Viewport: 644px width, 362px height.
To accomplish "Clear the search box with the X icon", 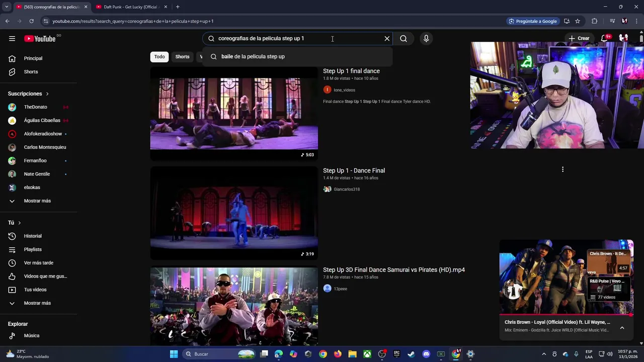I will tap(387, 39).
